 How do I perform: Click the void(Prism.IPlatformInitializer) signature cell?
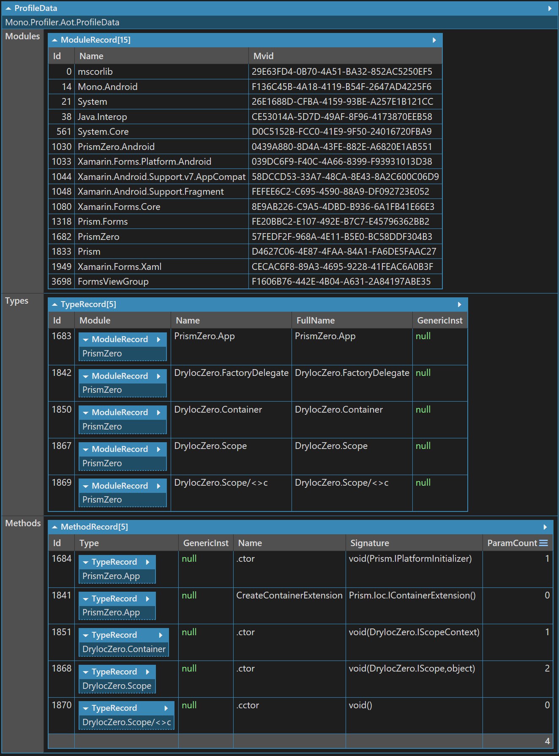click(414, 569)
